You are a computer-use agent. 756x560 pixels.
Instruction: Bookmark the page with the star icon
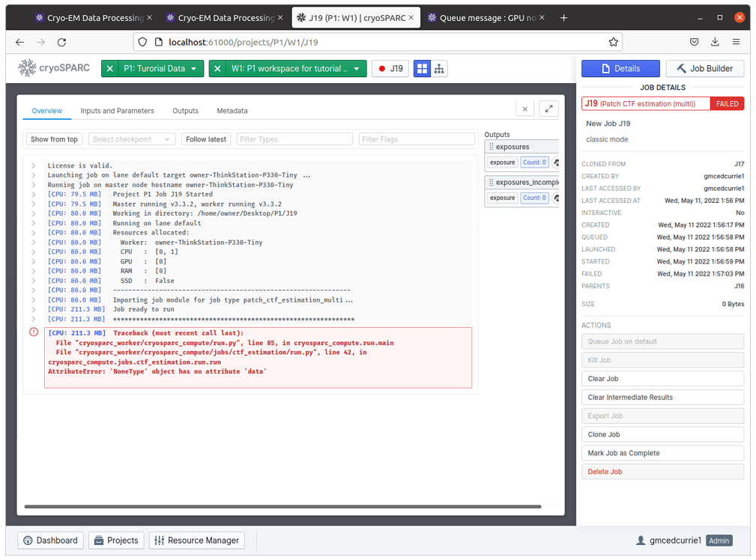pyautogui.click(x=614, y=42)
